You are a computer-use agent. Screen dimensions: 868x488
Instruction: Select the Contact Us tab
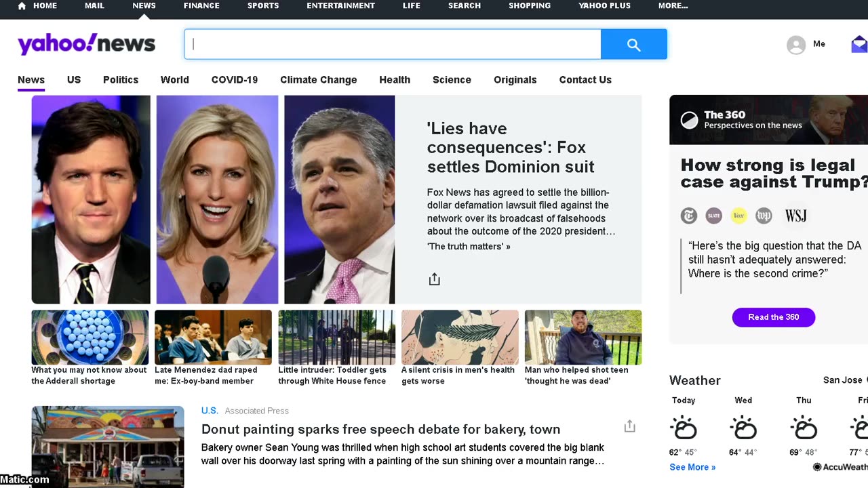(585, 79)
